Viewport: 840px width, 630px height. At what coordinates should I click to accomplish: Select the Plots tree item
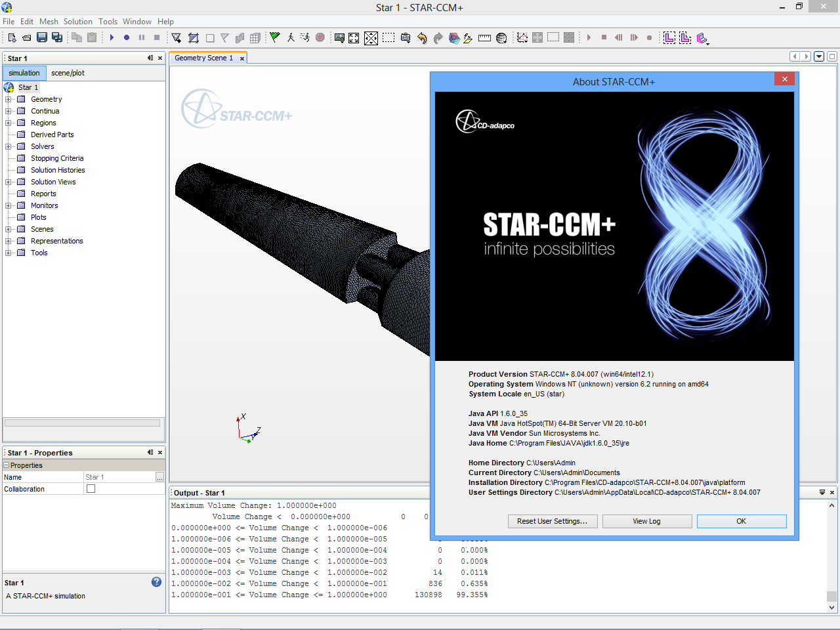(x=39, y=217)
